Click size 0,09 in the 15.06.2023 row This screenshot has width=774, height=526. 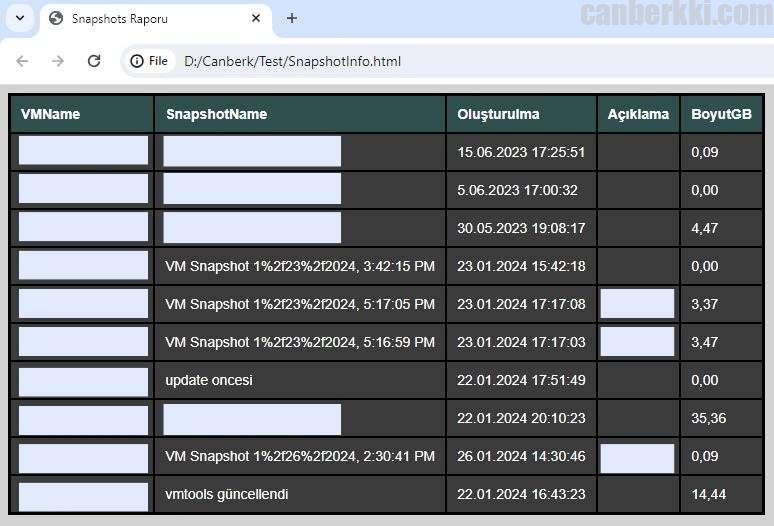tap(704, 152)
